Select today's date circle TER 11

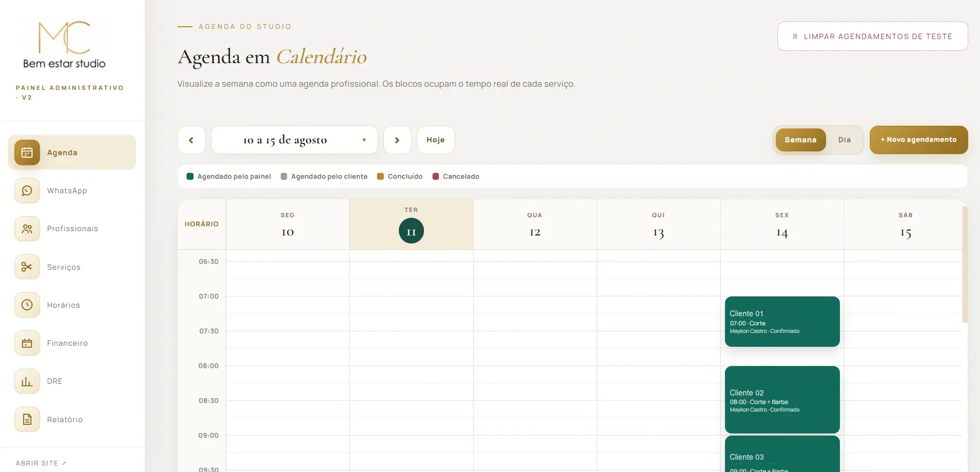tap(411, 231)
